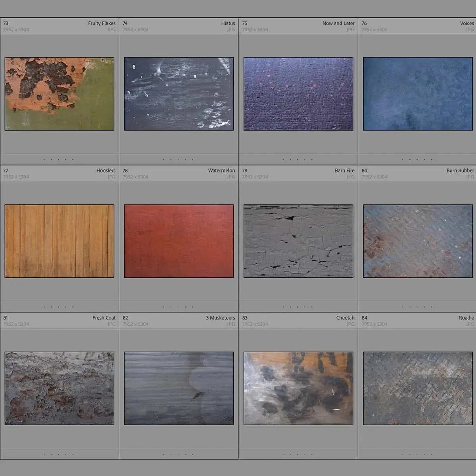Choose the Voices blue texture thumbnail

pos(418,94)
